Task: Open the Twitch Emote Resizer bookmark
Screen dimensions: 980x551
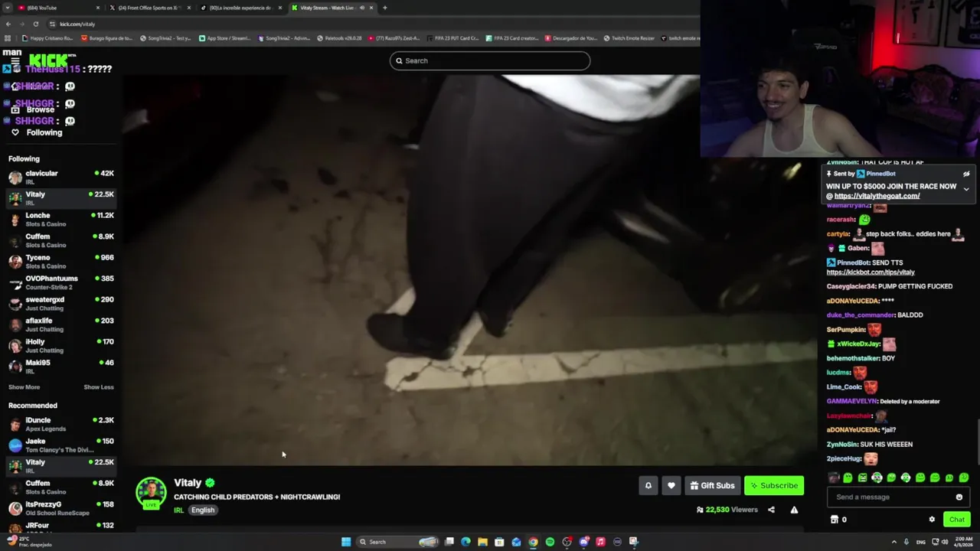Action: (629, 38)
